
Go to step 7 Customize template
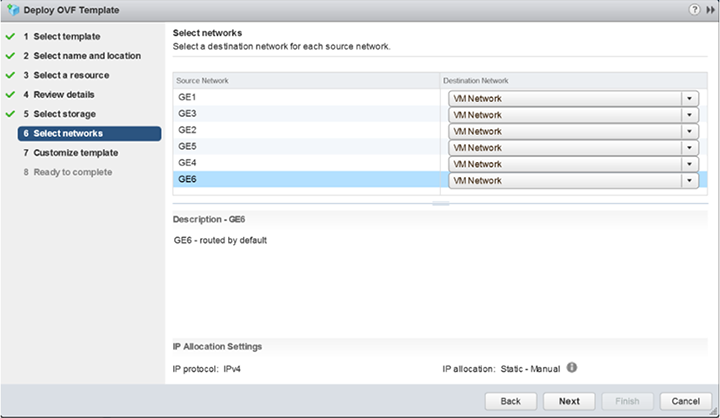(75, 153)
